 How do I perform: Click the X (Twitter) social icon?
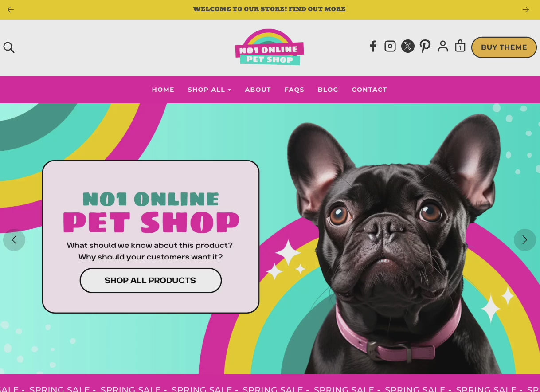click(408, 46)
